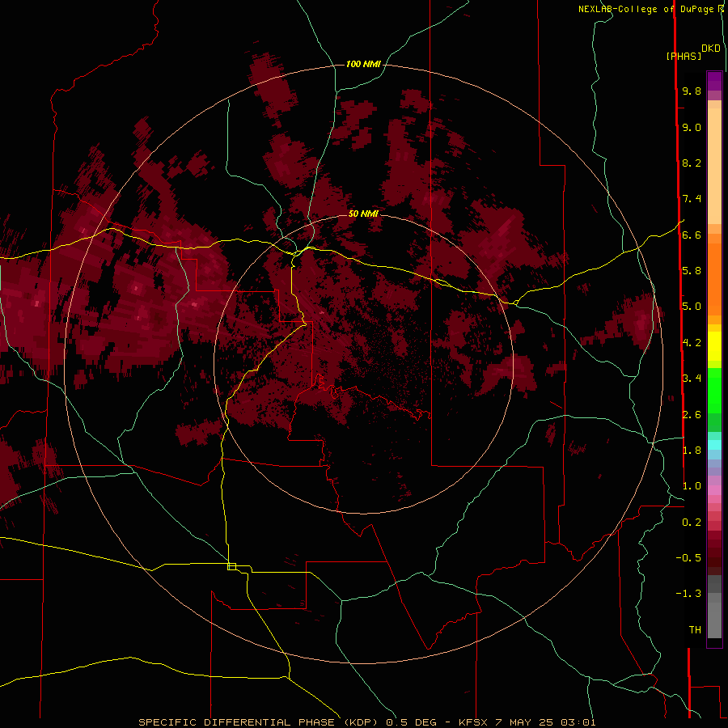Click the -0.5 value on the legend

(688, 558)
